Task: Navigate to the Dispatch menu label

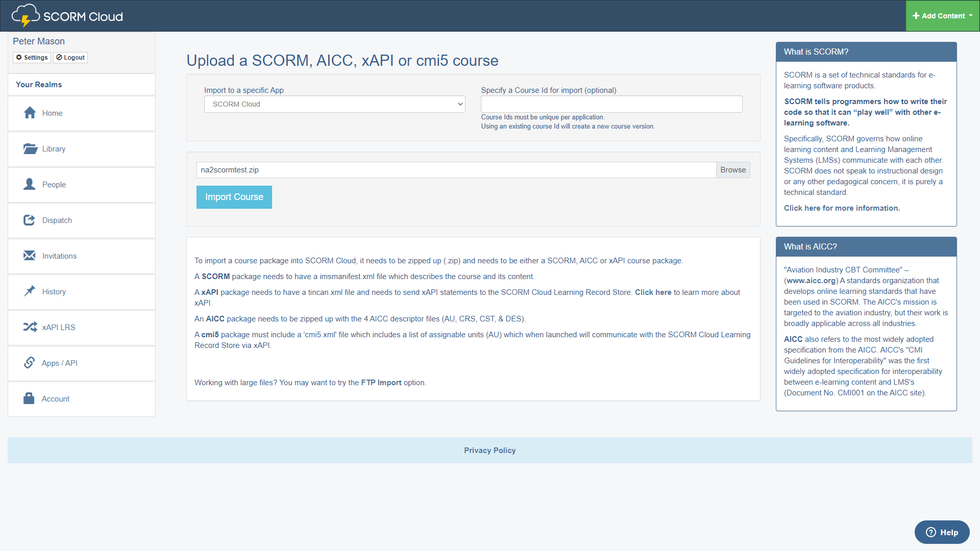Action: [57, 220]
